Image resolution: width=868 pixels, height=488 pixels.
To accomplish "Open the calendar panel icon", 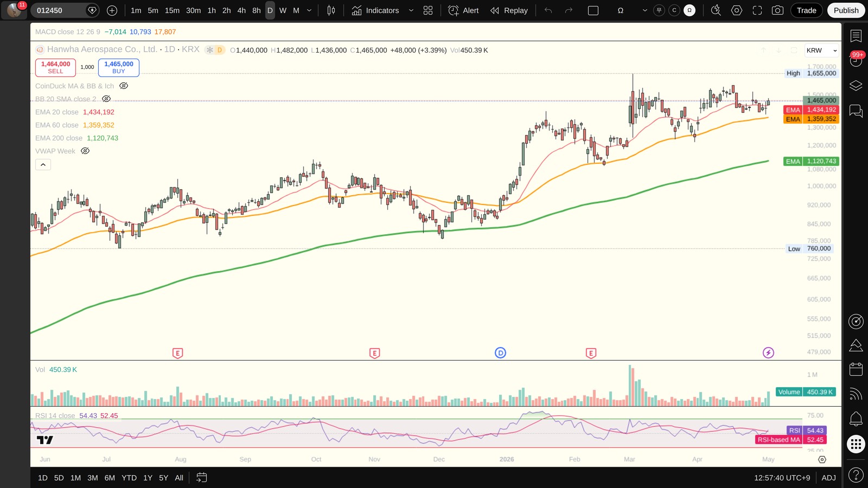I will pos(856,369).
